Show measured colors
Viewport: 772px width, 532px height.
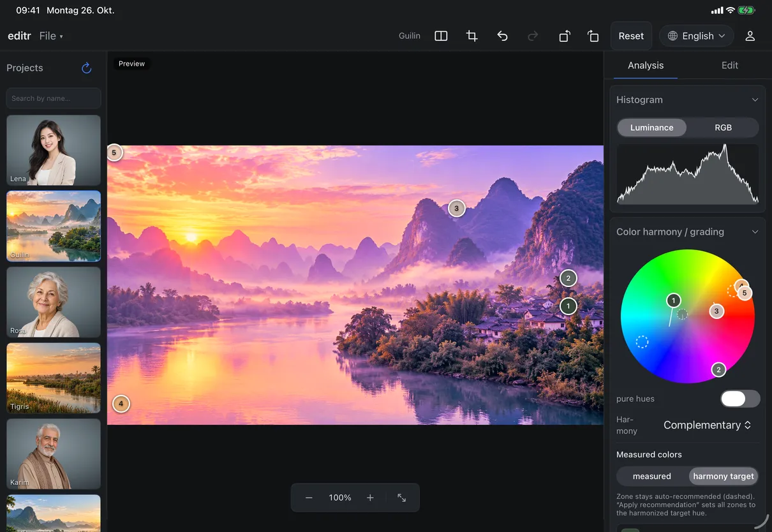[x=651, y=476]
